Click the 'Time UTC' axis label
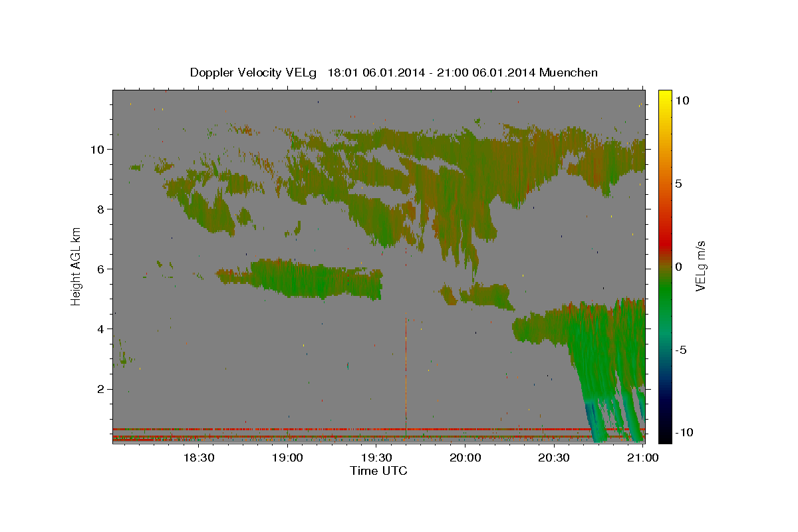 tap(378, 471)
